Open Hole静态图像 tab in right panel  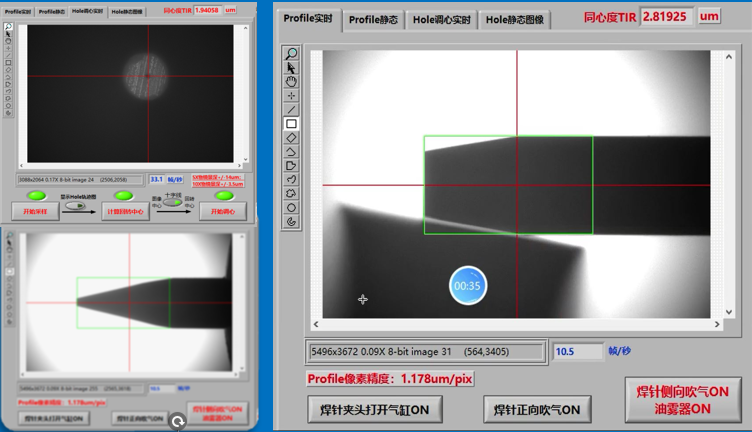pos(515,20)
